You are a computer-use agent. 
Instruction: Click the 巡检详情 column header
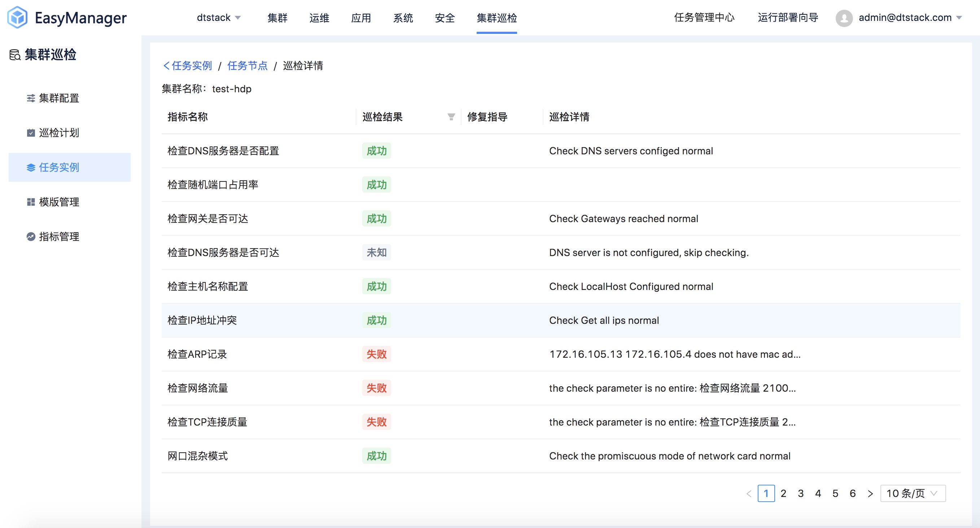569,117
